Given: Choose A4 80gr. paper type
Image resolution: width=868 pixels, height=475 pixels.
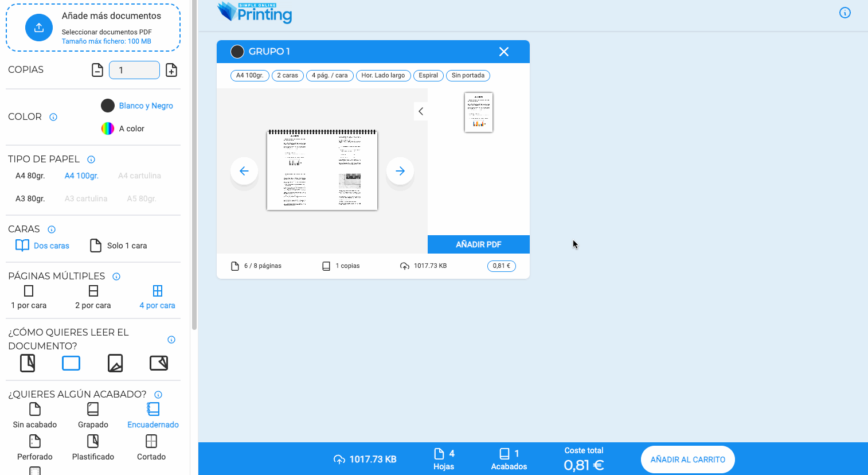Looking at the screenshot, I should [x=30, y=176].
